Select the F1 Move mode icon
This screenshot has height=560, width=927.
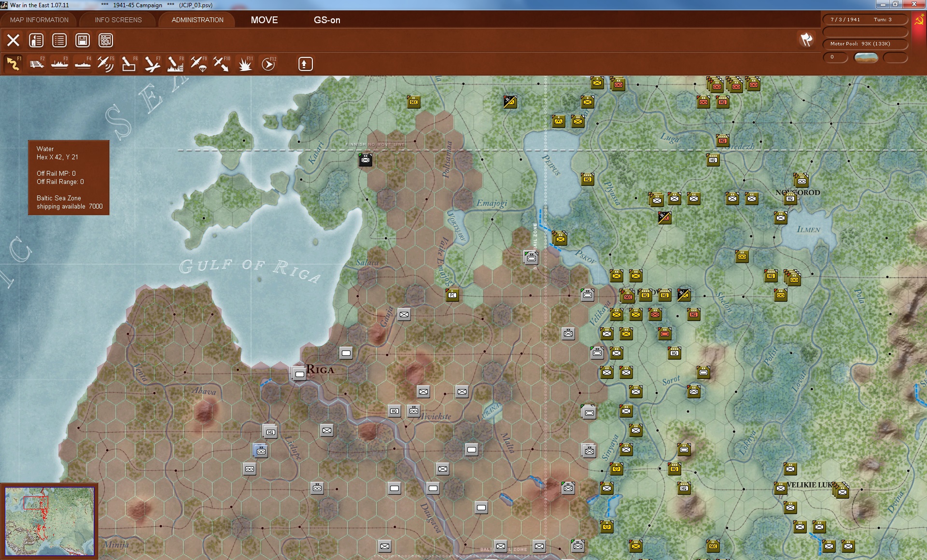tap(13, 64)
